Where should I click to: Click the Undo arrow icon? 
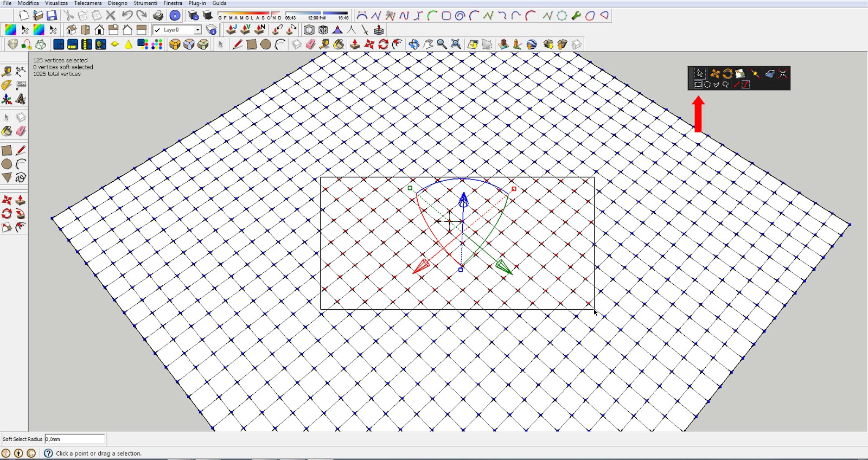tap(127, 16)
